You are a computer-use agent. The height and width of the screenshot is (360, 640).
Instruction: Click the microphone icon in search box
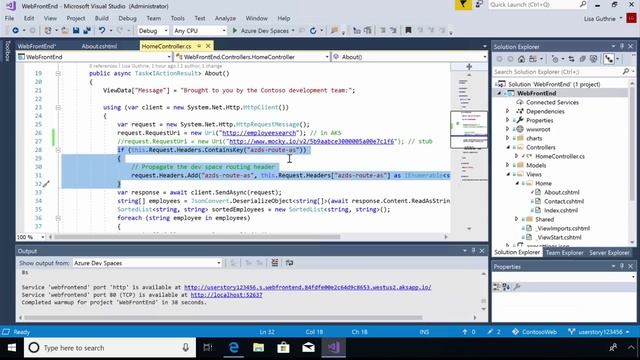point(185,348)
